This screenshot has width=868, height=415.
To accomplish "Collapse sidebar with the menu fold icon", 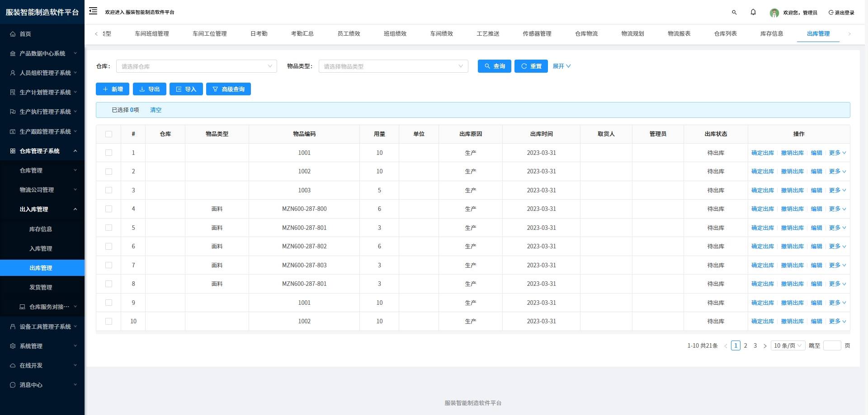I will pos(93,11).
